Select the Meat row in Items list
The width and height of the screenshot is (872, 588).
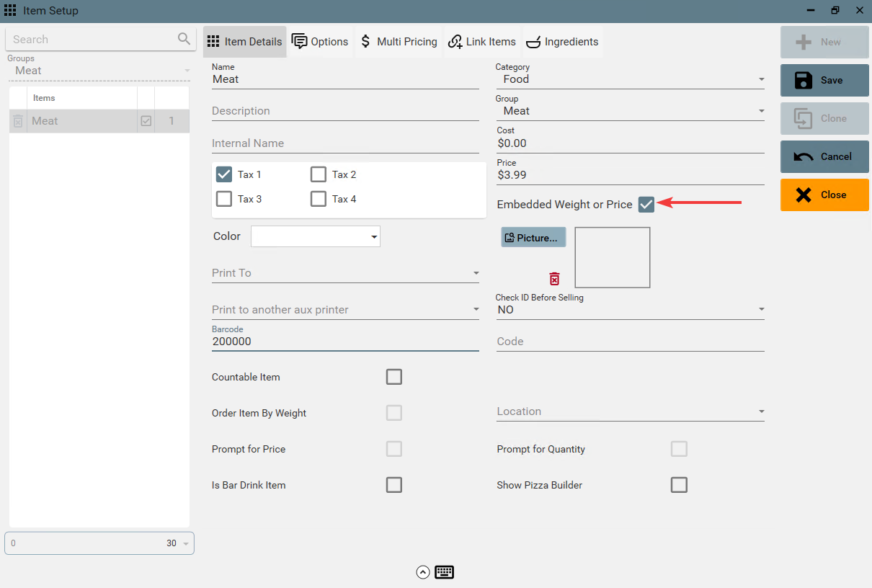(99, 121)
